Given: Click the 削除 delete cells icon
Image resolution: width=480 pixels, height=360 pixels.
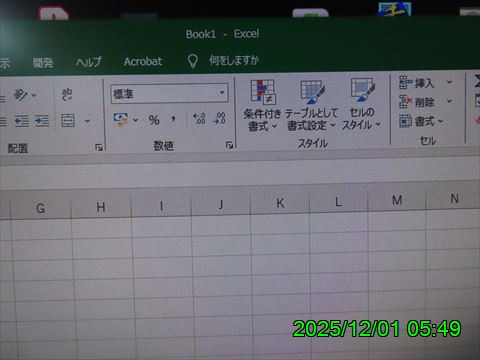Looking at the screenshot, I should 406,102.
